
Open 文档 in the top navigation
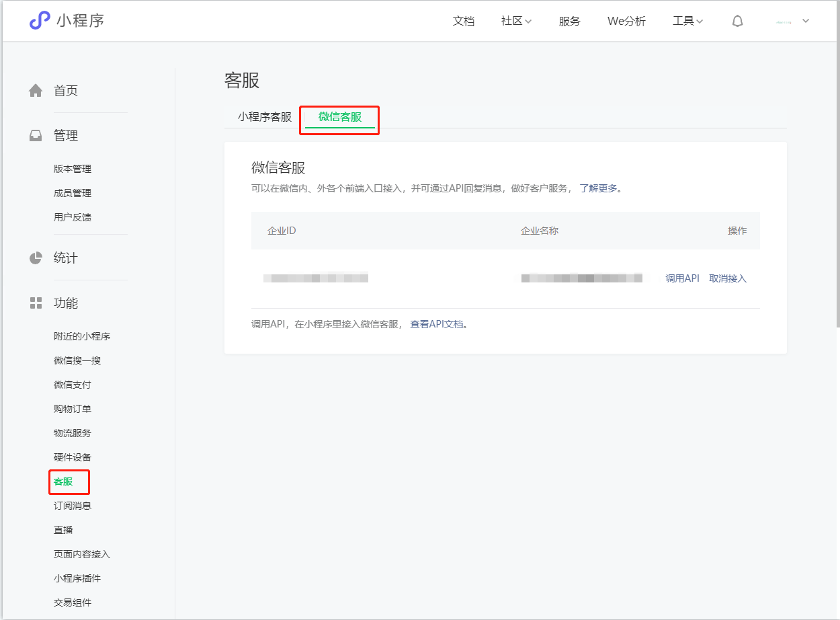[464, 21]
